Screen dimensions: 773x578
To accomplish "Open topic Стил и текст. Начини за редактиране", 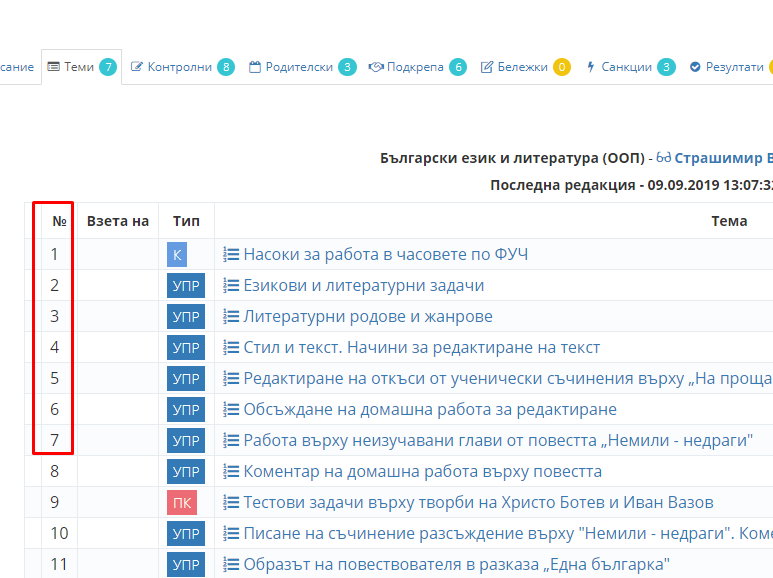I will 422,348.
